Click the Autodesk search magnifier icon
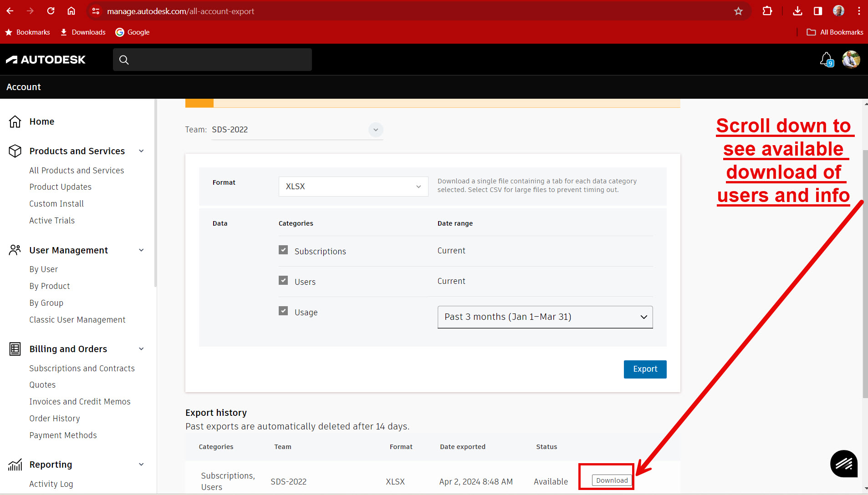Image resolution: width=868 pixels, height=495 pixels. pos(124,60)
